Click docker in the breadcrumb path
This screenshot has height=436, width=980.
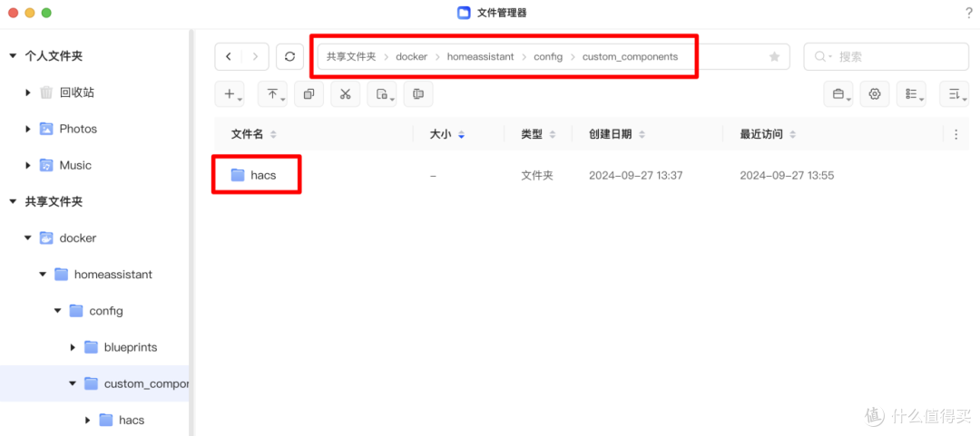(x=411, y=57)
